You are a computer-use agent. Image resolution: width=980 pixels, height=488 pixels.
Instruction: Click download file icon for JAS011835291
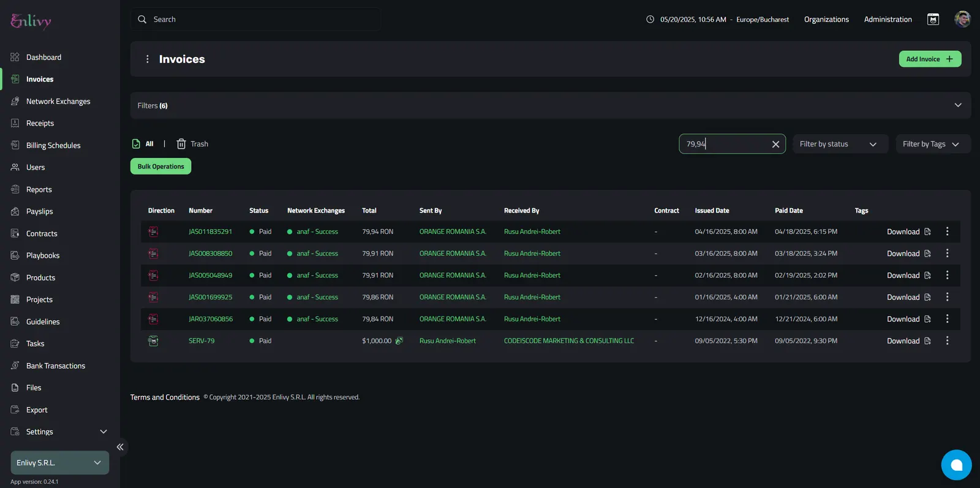coord(927,231)
